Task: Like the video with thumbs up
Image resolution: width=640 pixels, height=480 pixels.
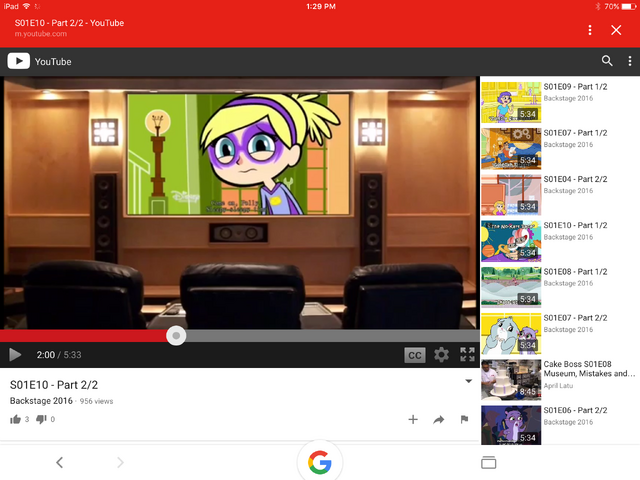Action: click(x=16, y=419)
